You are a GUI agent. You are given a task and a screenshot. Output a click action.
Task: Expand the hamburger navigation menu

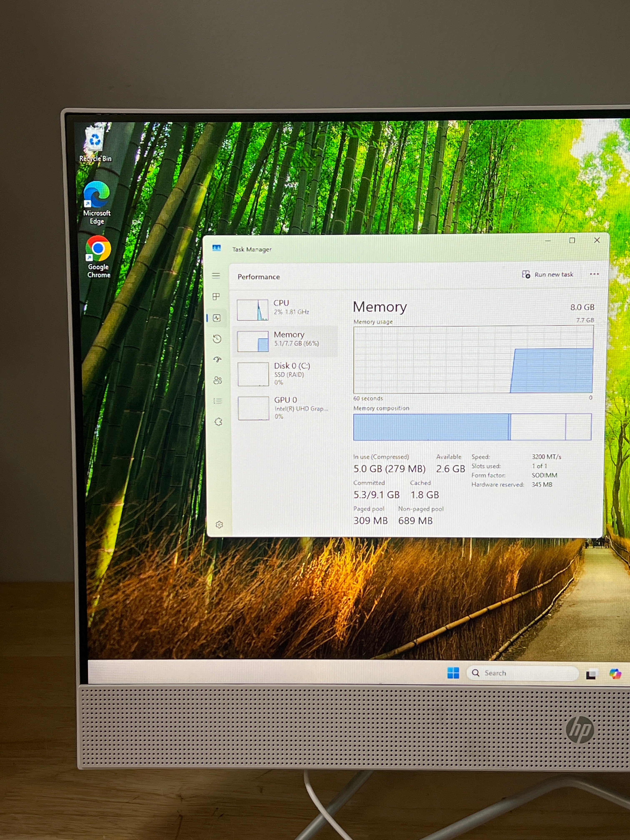point(216,276)
